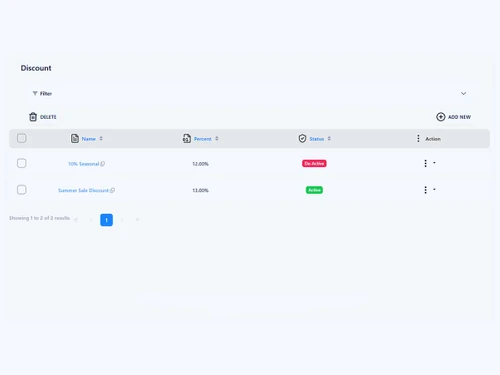500x375 pixels.
Task: Expand the Filter panel chevron
Action: coord(463,93)
